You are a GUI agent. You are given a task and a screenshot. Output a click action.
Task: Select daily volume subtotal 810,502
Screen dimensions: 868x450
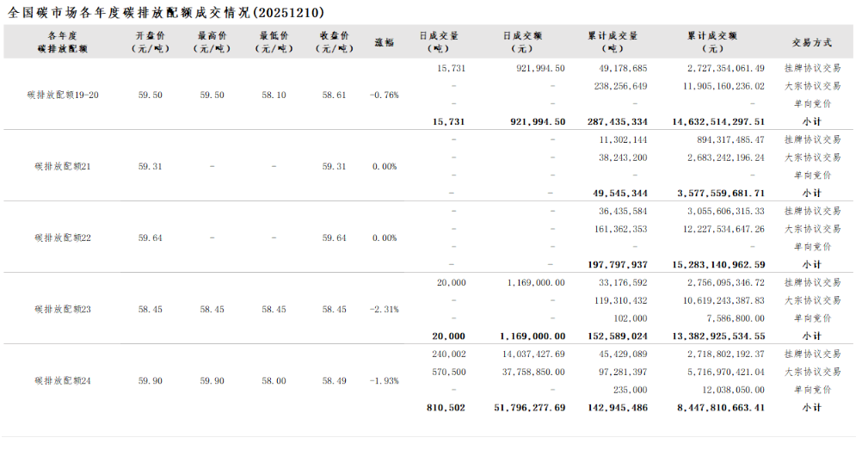[444, 407]
